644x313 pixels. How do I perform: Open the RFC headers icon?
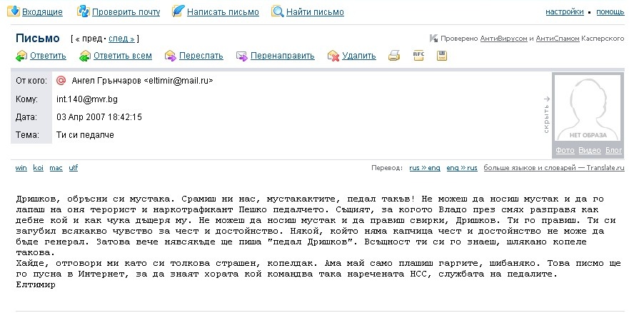[418, 54]
